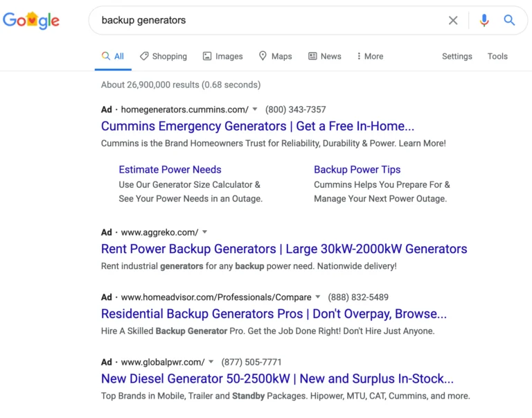Start voice search with microphone icon

tap(484, 20)
